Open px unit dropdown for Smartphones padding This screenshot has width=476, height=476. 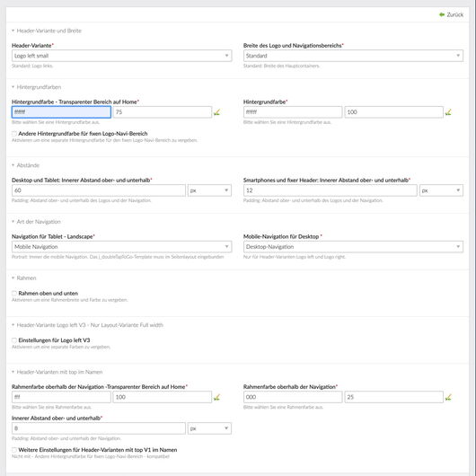[441, 190]
